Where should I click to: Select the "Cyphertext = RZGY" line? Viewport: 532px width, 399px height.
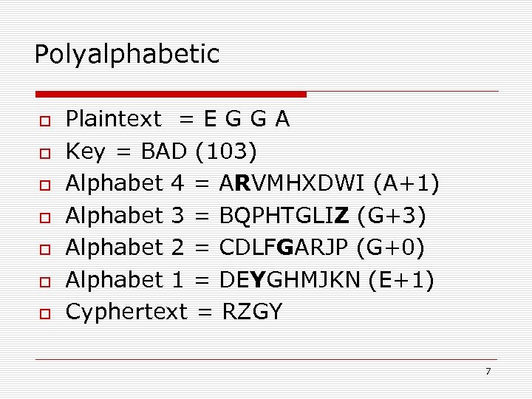click(174, 313)
